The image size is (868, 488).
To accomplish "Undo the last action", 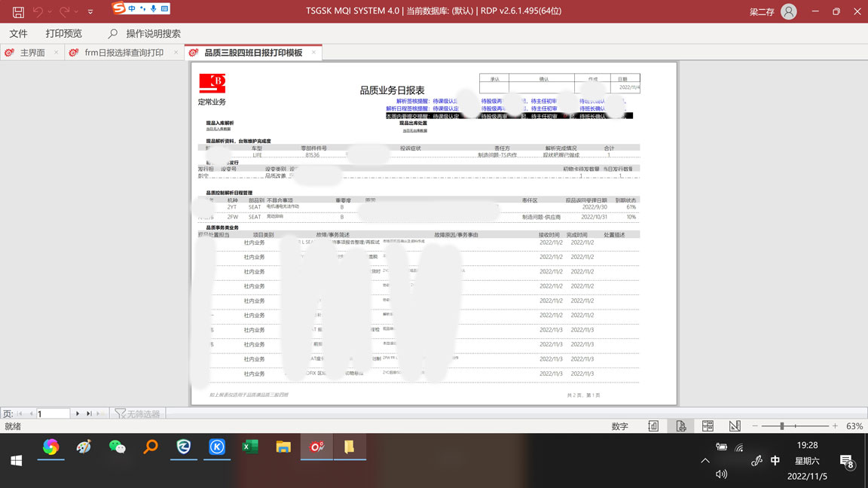I will pyautogui.click(x=38, y=11).
